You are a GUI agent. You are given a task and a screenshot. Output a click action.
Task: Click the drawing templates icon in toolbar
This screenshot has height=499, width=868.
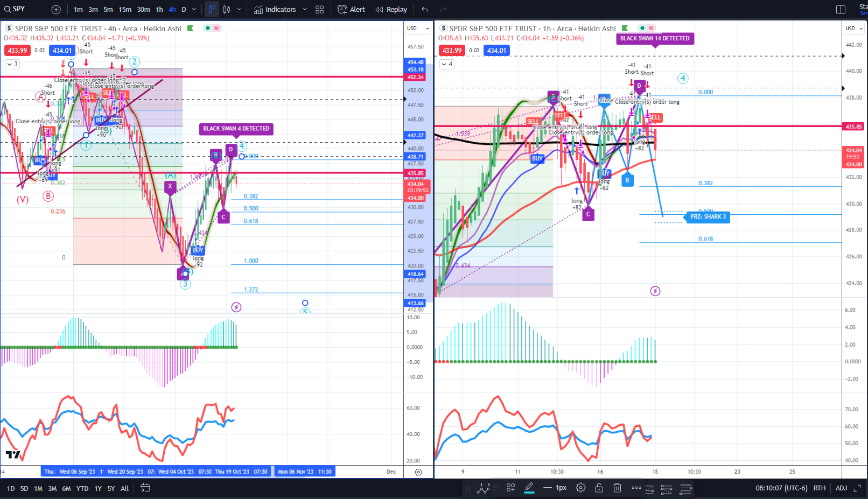coord(510,488)
